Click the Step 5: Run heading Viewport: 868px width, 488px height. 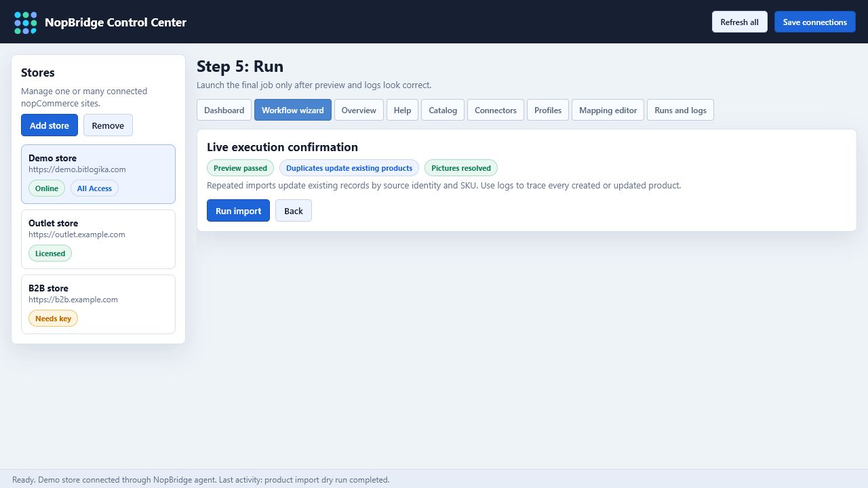coord(240,66)
